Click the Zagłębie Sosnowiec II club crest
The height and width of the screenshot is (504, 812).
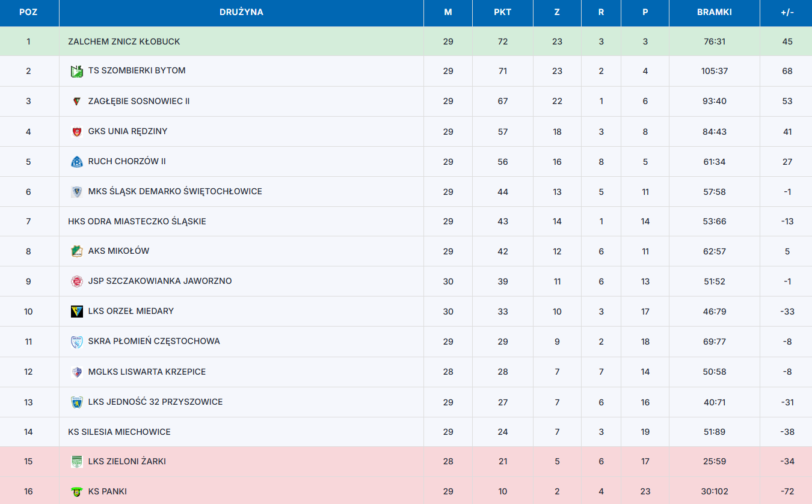click(x=76, y=101)
